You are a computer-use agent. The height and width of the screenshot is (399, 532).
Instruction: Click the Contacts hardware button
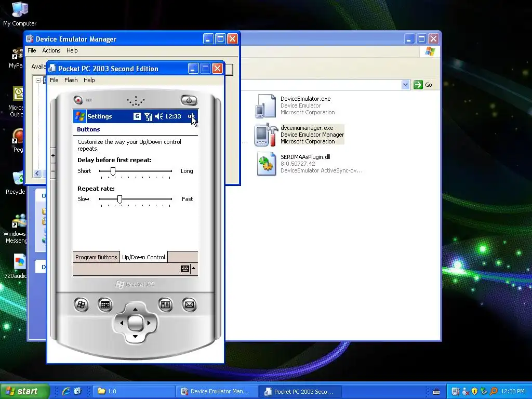(x=166, y=304)
